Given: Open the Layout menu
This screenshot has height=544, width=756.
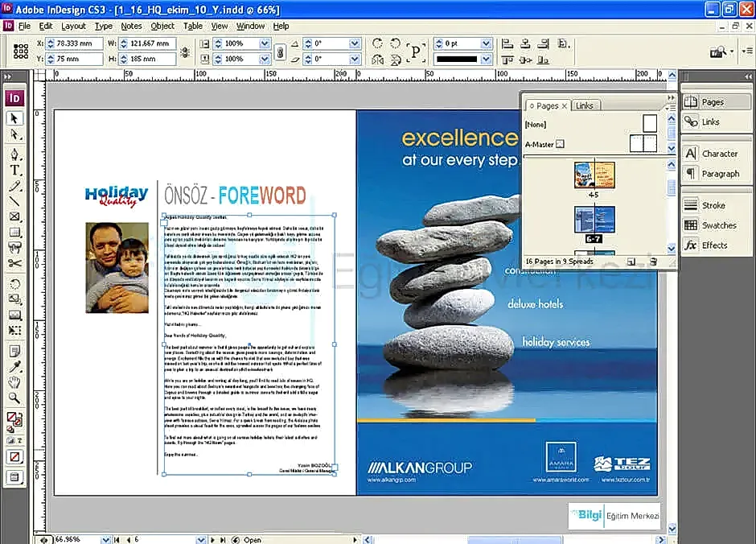Looking at the screenshot, I should 73,26.
